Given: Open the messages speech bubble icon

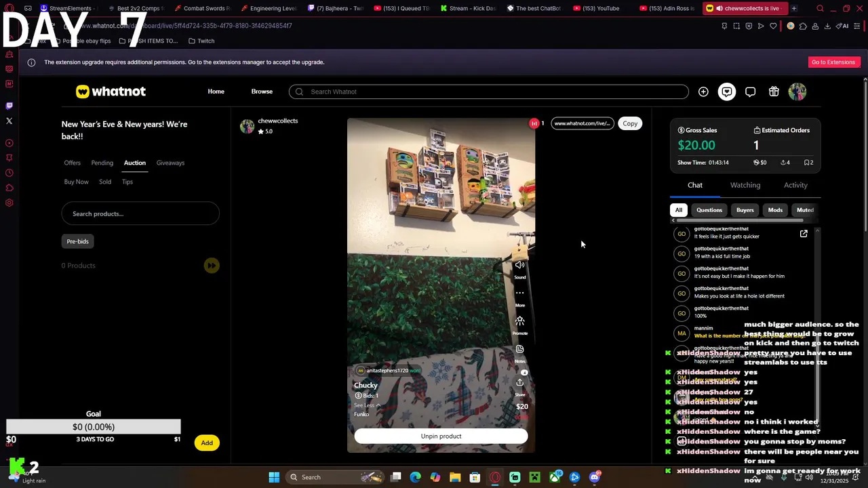Looking at the screenshot, I should coord(750,91).
